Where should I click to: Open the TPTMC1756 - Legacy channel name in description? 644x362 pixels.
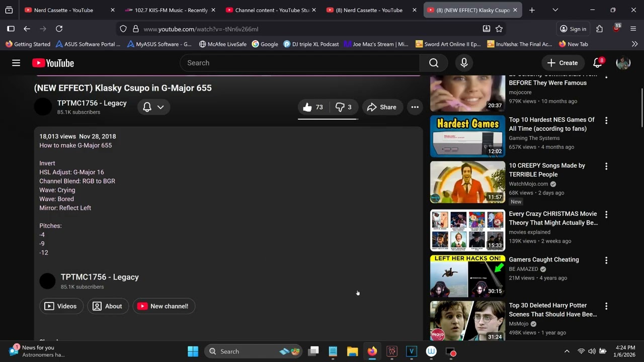point(100,277)
